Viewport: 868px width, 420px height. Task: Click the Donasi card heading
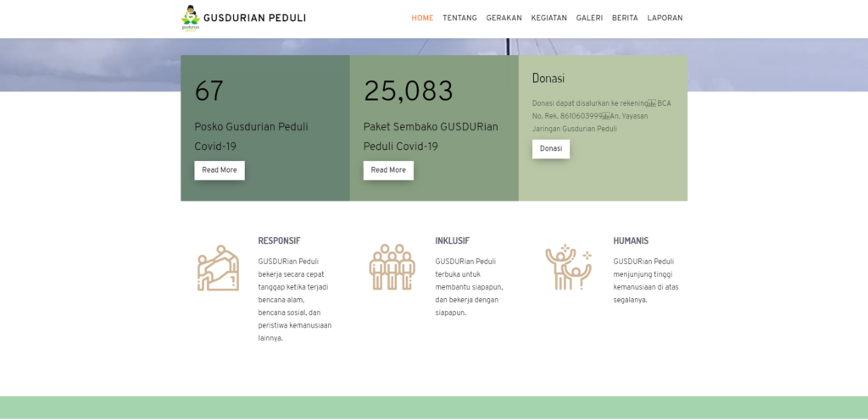tap(548, 78)
